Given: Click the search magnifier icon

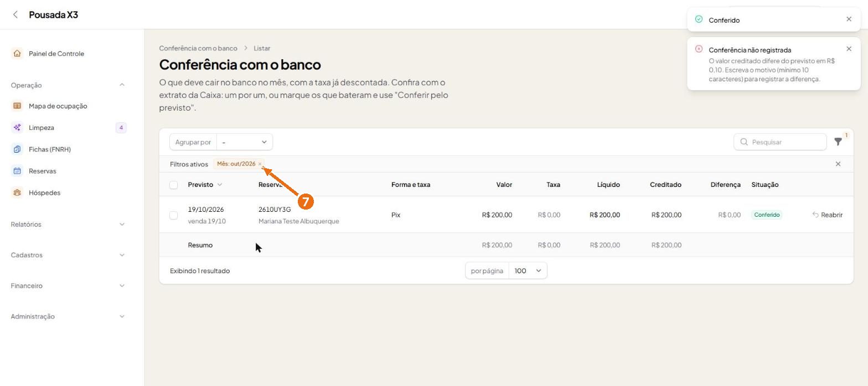Looking at the screenshot, I should coord(744,142).
